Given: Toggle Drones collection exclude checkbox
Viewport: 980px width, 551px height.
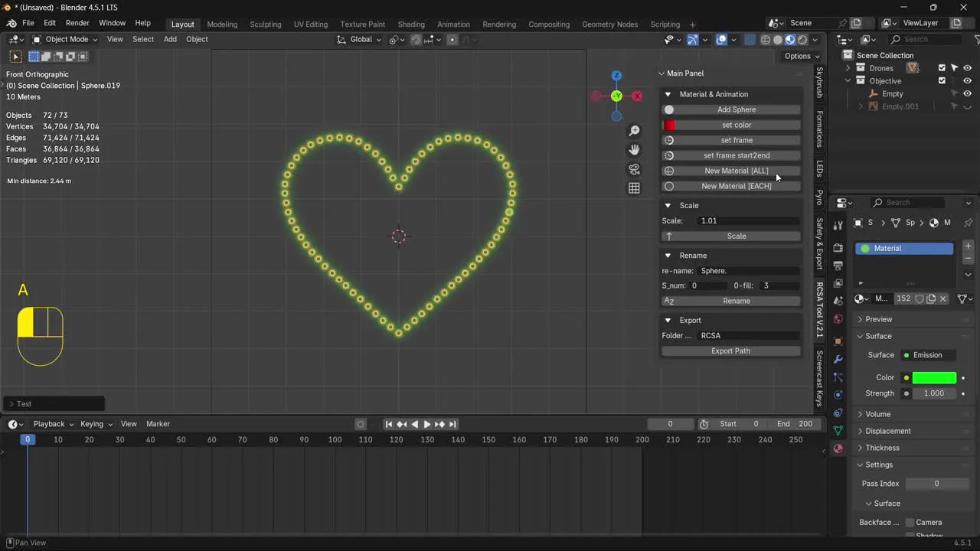Looking at the screenshot, I should point(942,68).
